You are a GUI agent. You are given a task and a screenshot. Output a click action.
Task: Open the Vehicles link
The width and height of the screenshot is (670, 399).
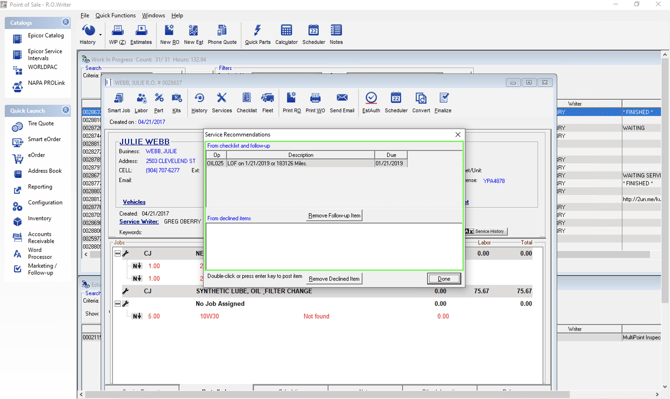pos(134,202)
